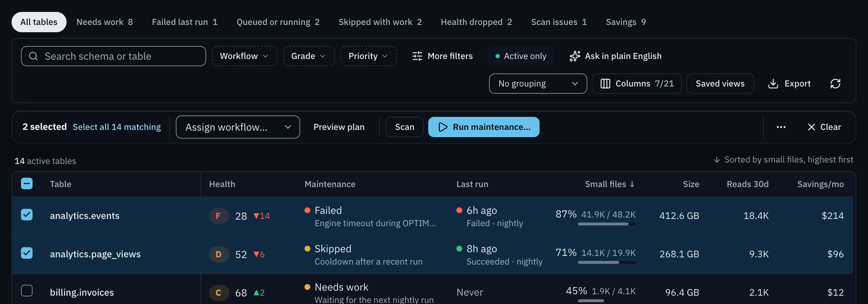Click the Run maintenance button label
Viewport: 868px width, 304px height.
click(492, 127)
